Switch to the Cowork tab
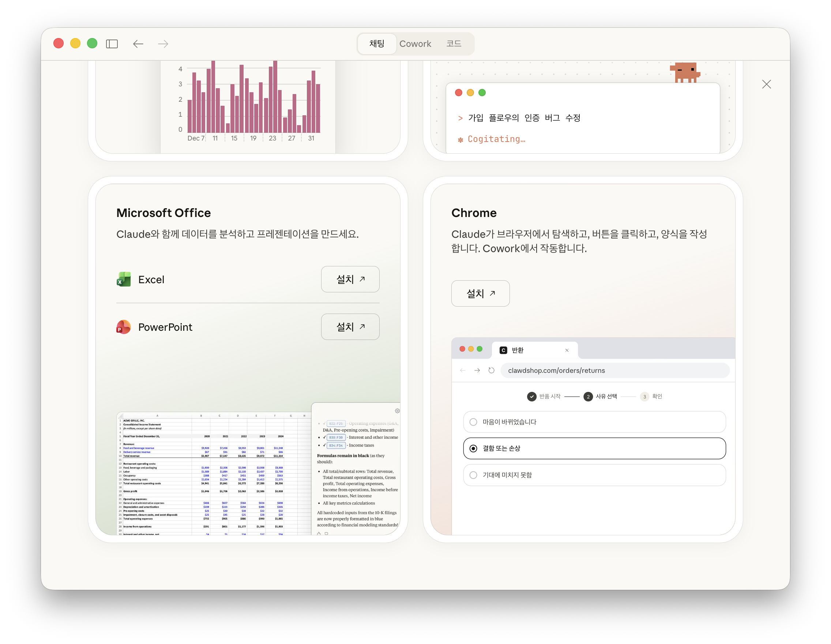The image size is (831, 644). click(x=415, y=44)
